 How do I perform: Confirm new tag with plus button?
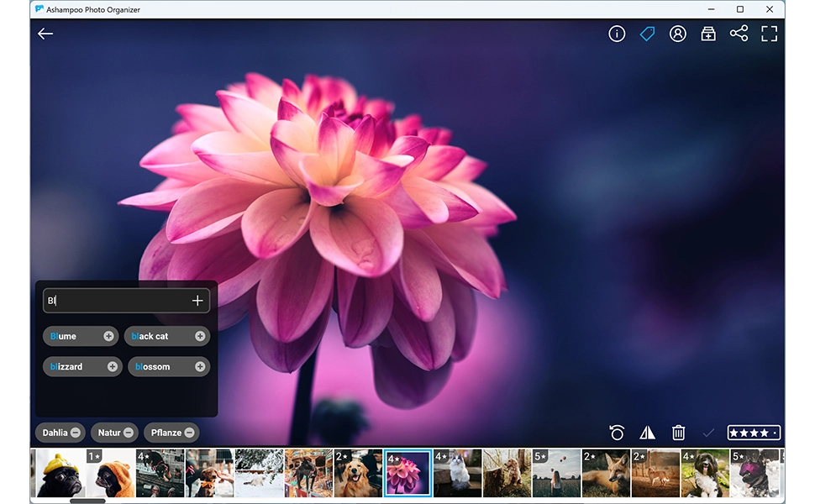coord(198,300)
